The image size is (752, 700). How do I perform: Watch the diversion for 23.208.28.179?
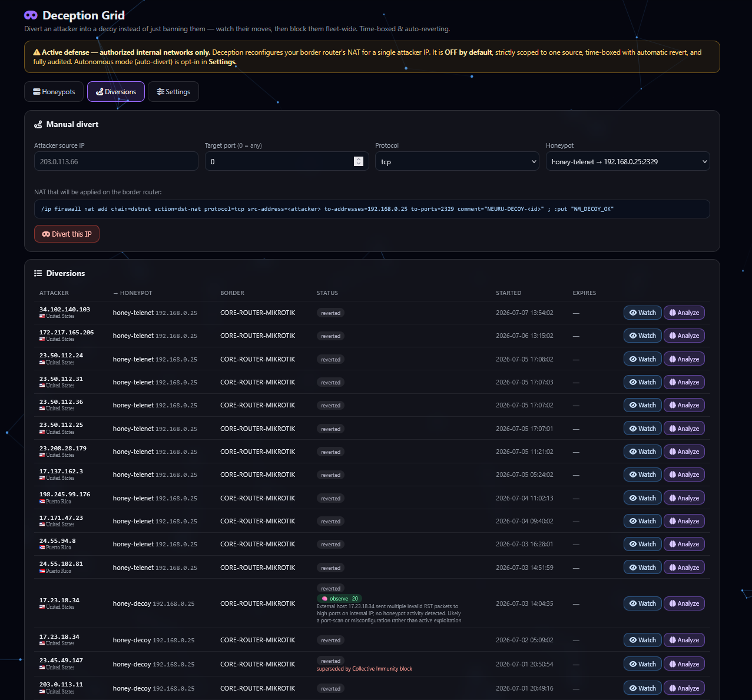(642, 452)
